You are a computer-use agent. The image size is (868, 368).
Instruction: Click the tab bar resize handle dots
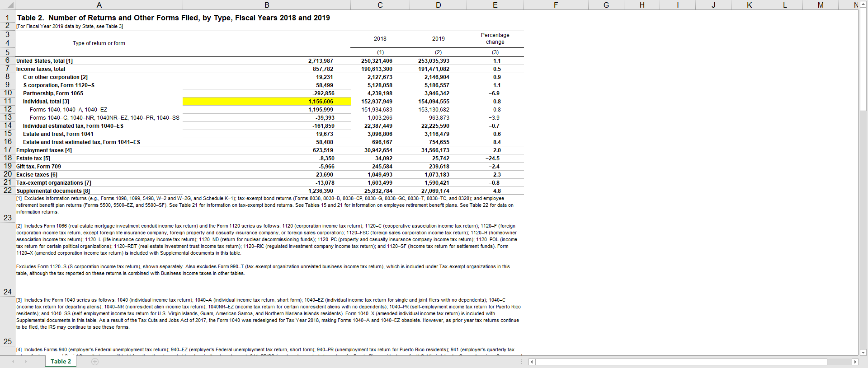coord(521,362)
